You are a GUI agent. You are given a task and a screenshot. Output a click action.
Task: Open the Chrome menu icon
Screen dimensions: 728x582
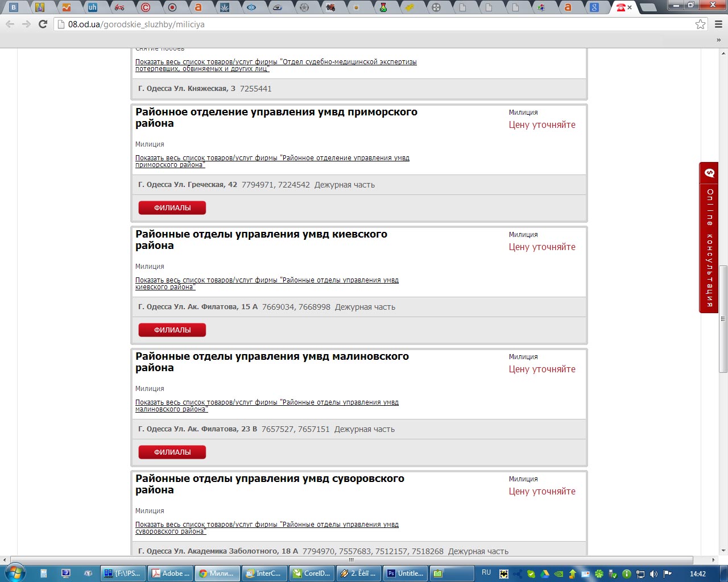tap(718, 24)
